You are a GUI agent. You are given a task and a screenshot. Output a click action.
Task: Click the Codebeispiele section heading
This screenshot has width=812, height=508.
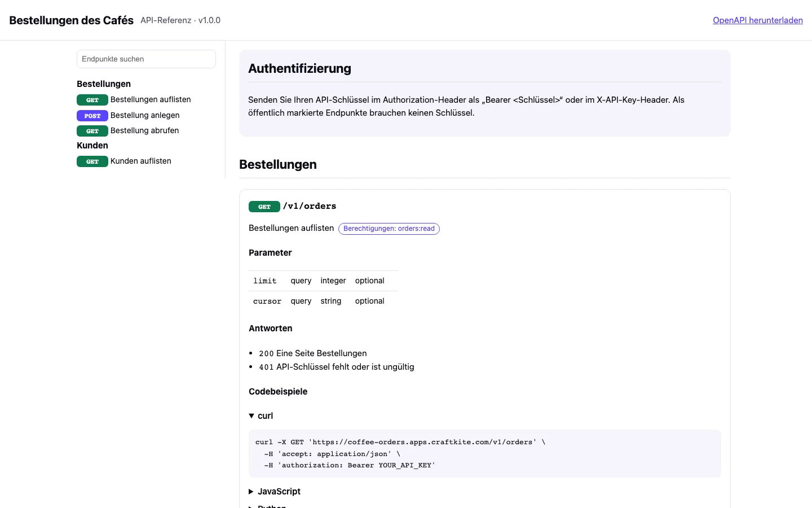pos(278,392)
